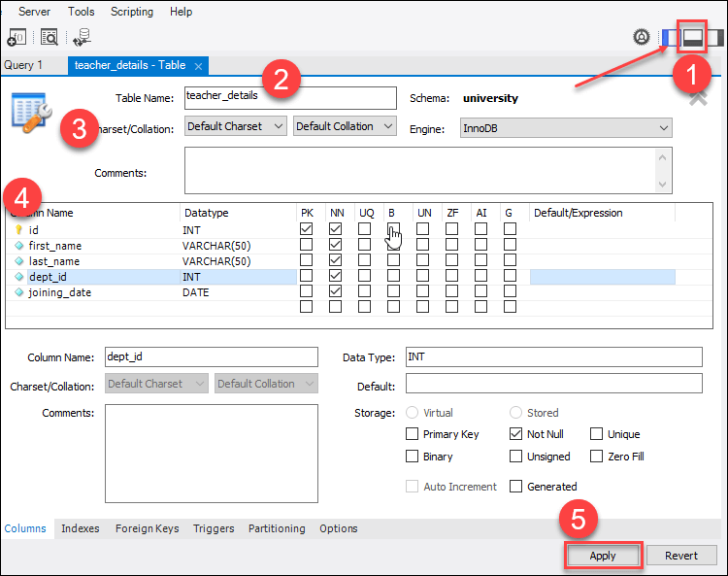Uncheck the Not Null storage checkbox
The height and width of the screenshot is (576, 728).
point(515,434)
